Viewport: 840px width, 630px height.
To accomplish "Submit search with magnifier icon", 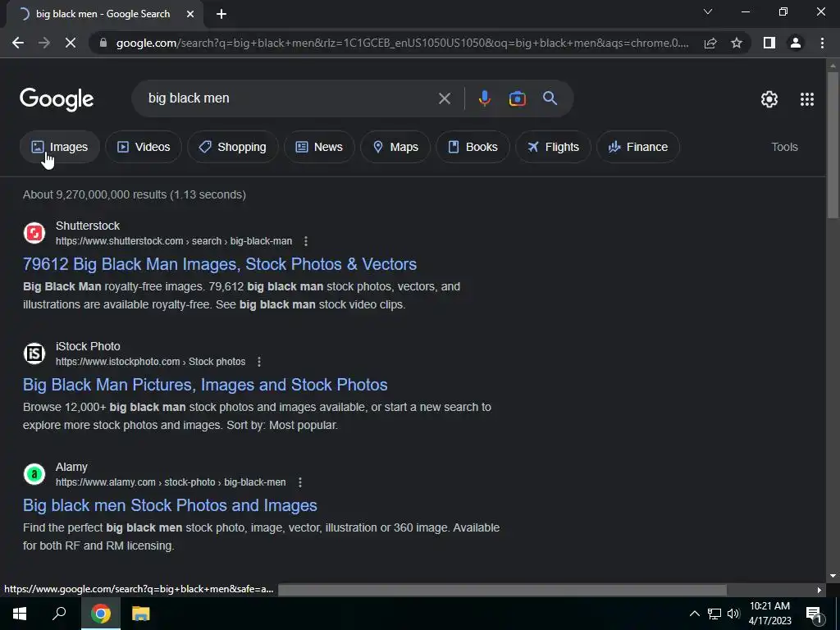I will (550, 98).
